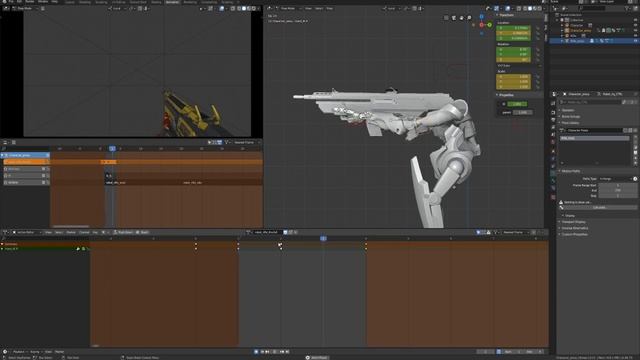Jump to end frame playback button
The image size is (640, 360).
tap(288, 351)
